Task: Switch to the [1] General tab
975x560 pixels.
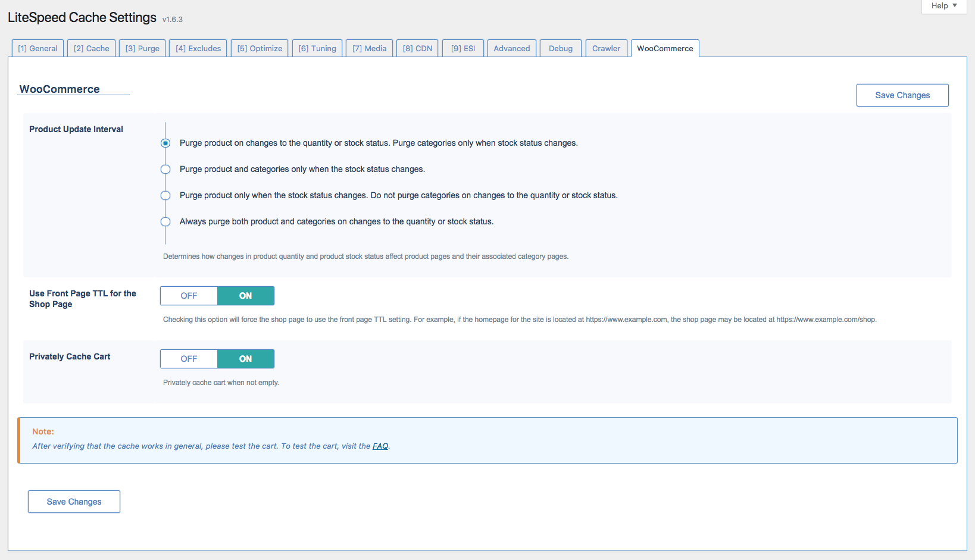Action: click(37, 48)
